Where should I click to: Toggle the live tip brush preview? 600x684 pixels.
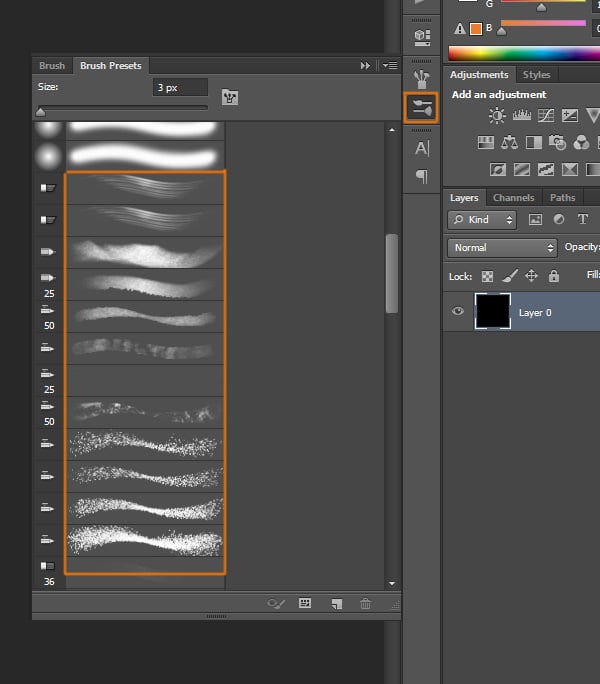click(276, 603)
